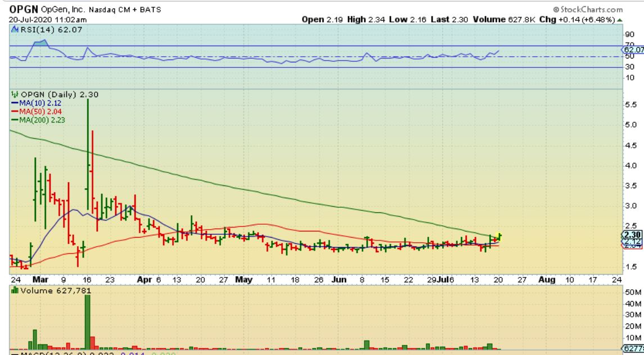The height and width of the screenshot is (355, 644).
Task: Click the OPGN Daily candlestick icon
Action: click(15, 95)
